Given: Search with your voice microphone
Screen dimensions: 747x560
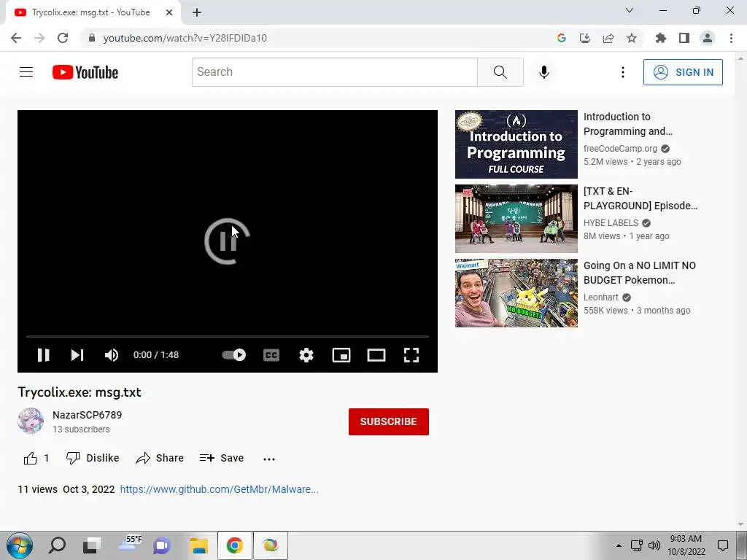Looking at the screenshot, I should point(544,72).
